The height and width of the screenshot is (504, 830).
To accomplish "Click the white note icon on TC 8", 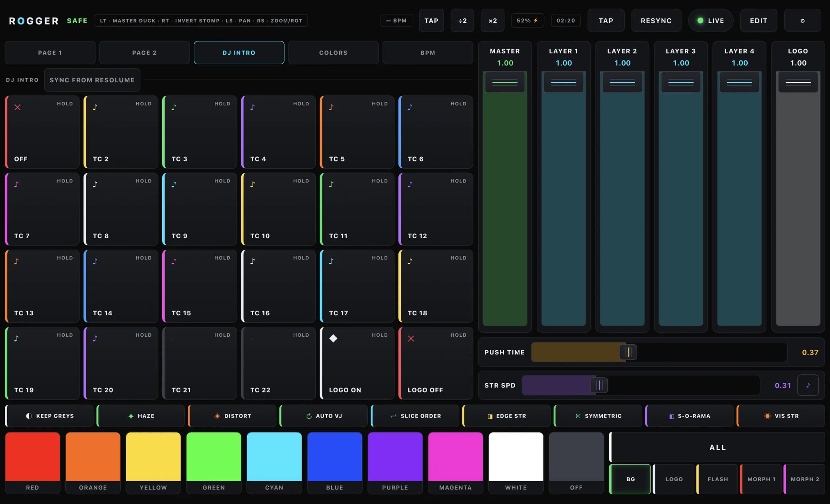I will coord(95,184).
